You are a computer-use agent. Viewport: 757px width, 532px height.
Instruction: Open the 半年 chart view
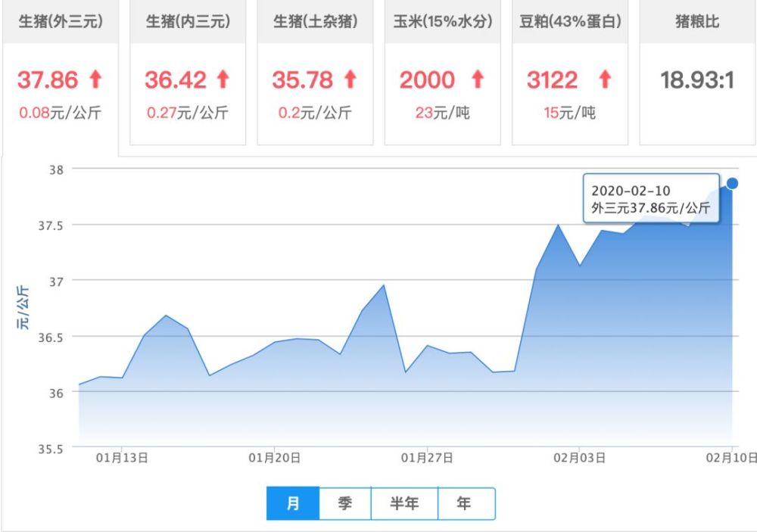click(x=405, y=502)
